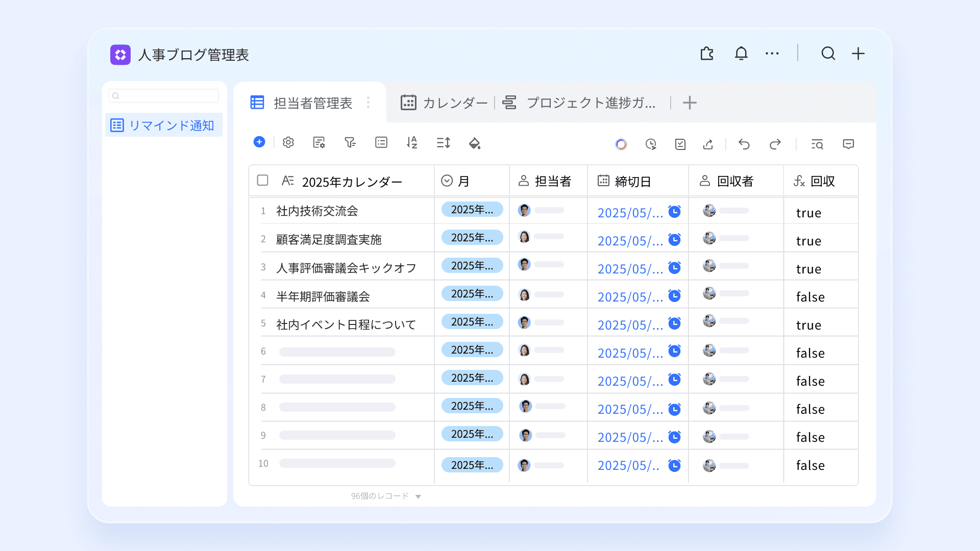The height and width of the screenshot is (551, 980).
Task: Open the header more options (three dots) menu
Action: tap(772, 54)
